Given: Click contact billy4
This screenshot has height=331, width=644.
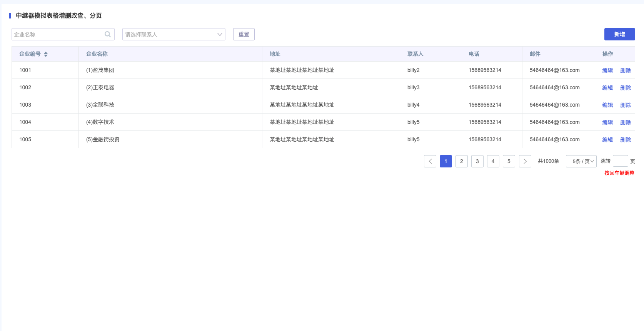Looking at the screenshot, I should tap(414, 105).
